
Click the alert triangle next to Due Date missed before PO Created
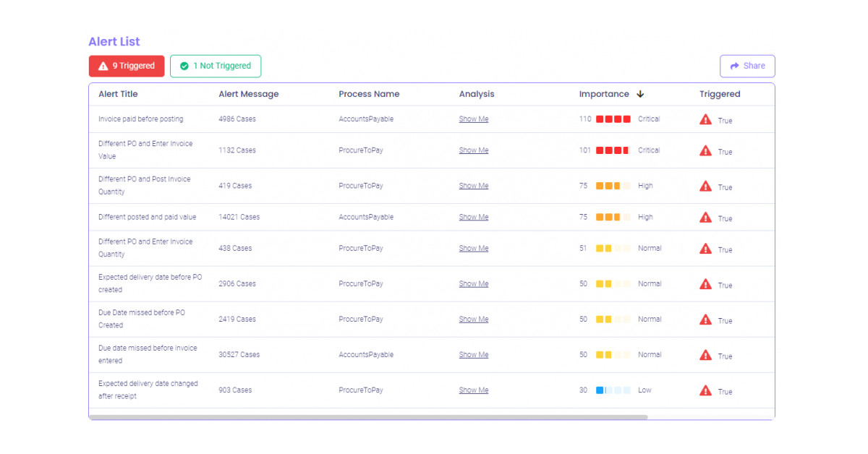pyautogui.click(x=705, y=319)
